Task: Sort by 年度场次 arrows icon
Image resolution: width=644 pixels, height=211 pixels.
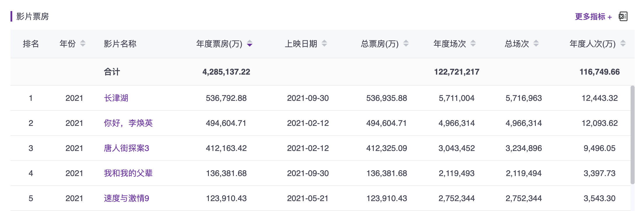Action: tap(473, 43)
